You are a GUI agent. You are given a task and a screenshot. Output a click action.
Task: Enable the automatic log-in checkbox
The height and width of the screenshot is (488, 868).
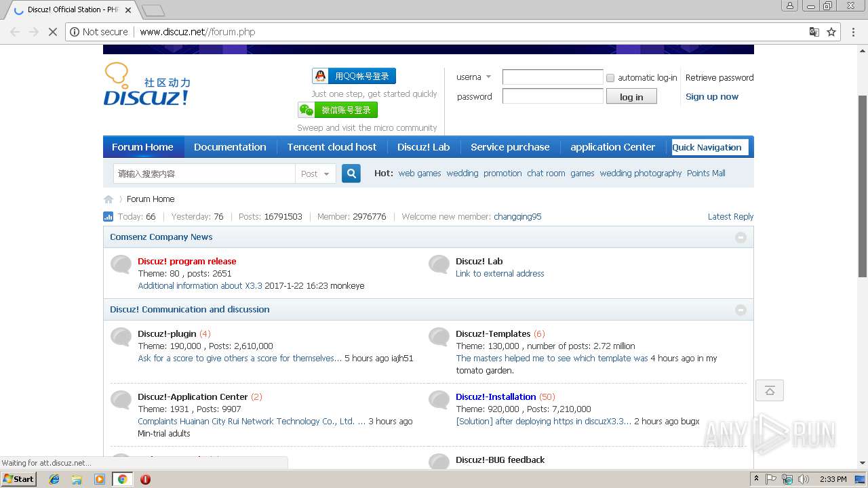[x=610, y=78]
